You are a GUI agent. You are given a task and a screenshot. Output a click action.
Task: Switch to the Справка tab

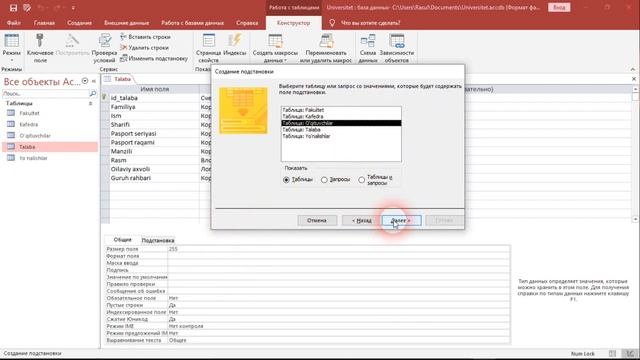click(247, 23)
